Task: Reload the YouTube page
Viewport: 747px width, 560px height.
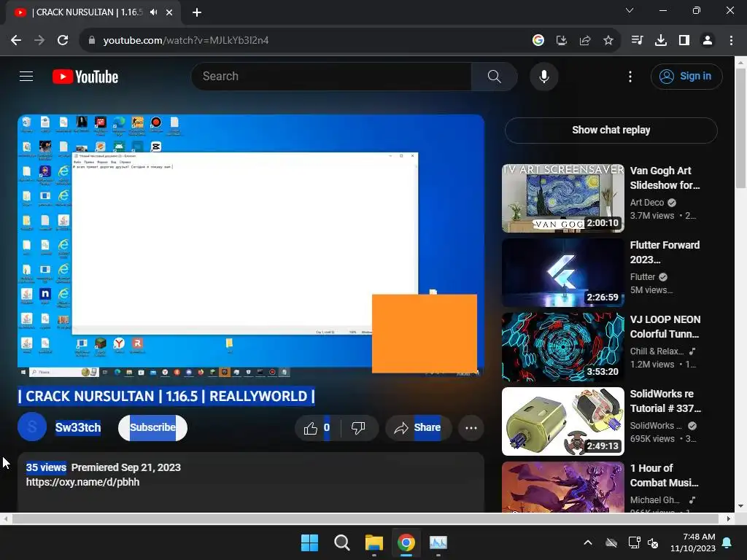Action: pos(63,41)
